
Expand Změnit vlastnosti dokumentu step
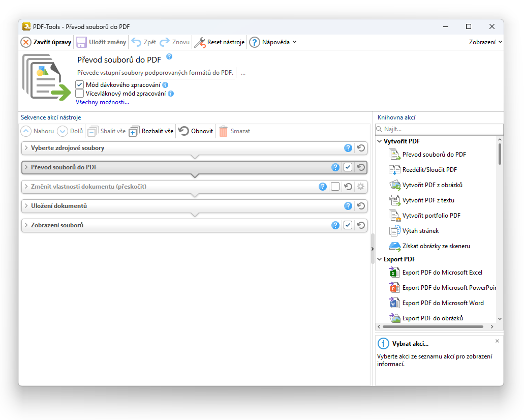(x=26, y=187)
